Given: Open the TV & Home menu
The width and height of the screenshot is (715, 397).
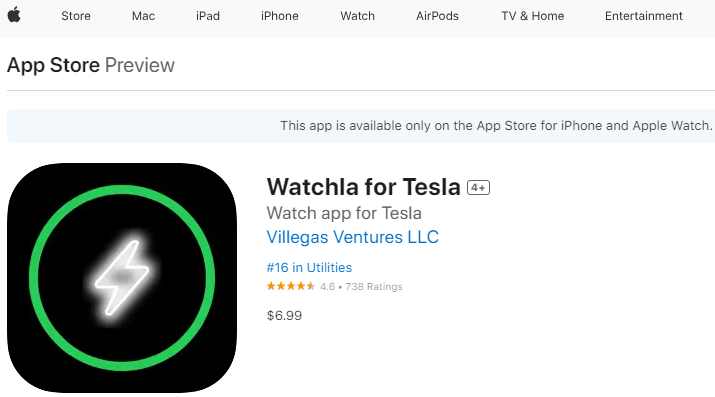Looking at the screenshot, I should [533, 16].
